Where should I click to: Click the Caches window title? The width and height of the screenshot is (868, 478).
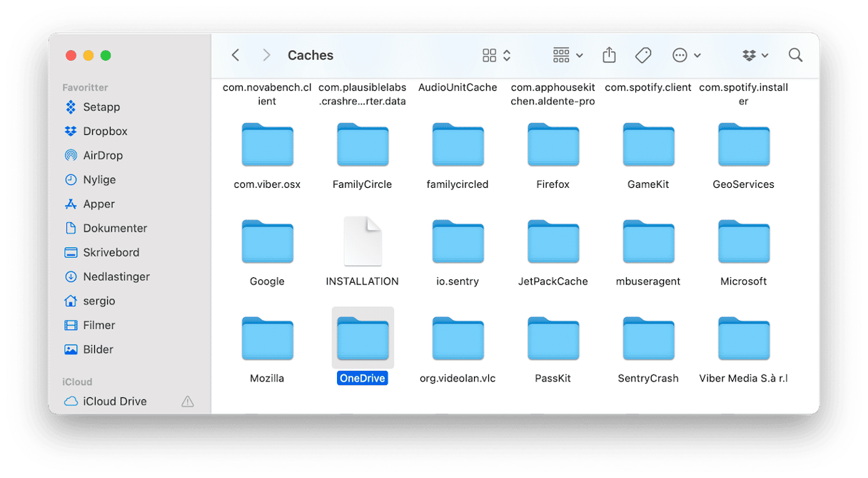[311, 55]
